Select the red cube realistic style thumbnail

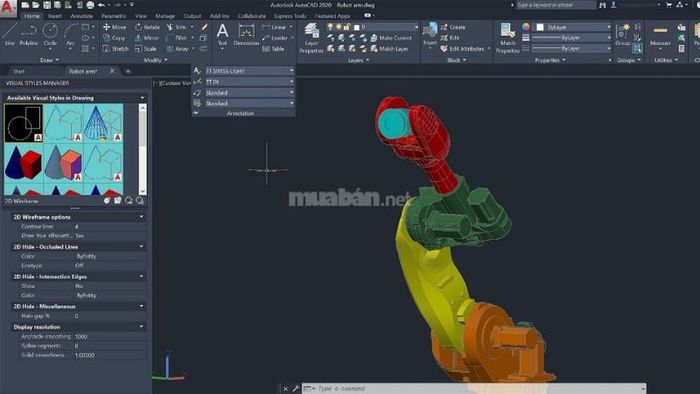pyautogui.click(x=24, y=163)
